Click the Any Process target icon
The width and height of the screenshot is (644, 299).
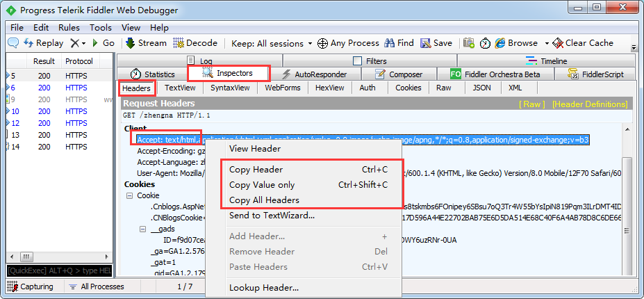pos(322,43)
